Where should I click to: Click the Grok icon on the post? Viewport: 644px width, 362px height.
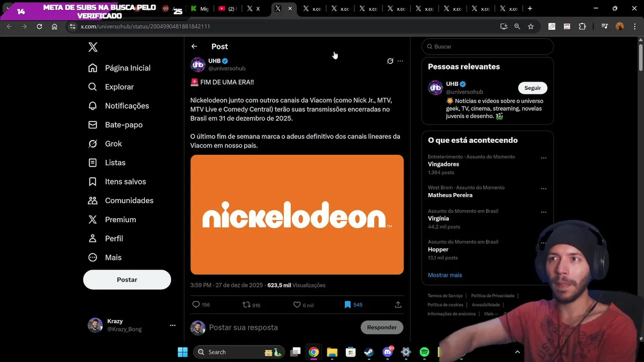click(390, 61)
